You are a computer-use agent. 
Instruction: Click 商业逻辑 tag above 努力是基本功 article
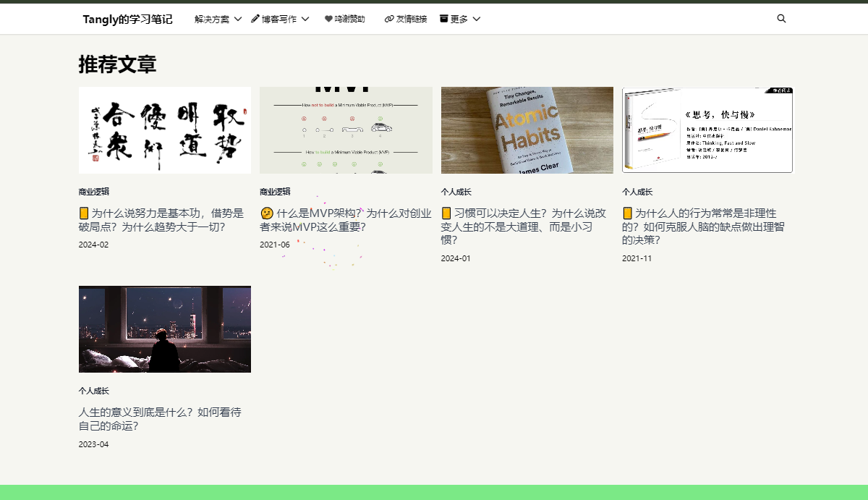click(x=94, y=192)
